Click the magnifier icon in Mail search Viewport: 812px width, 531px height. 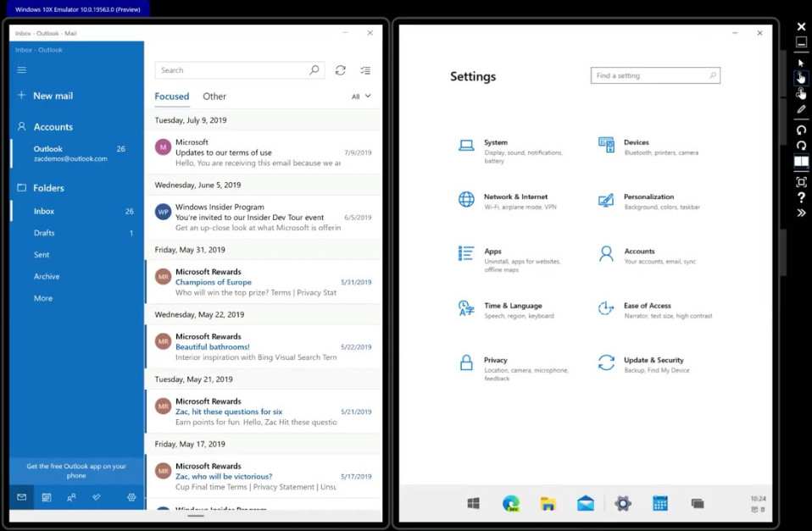coord(314,69)
